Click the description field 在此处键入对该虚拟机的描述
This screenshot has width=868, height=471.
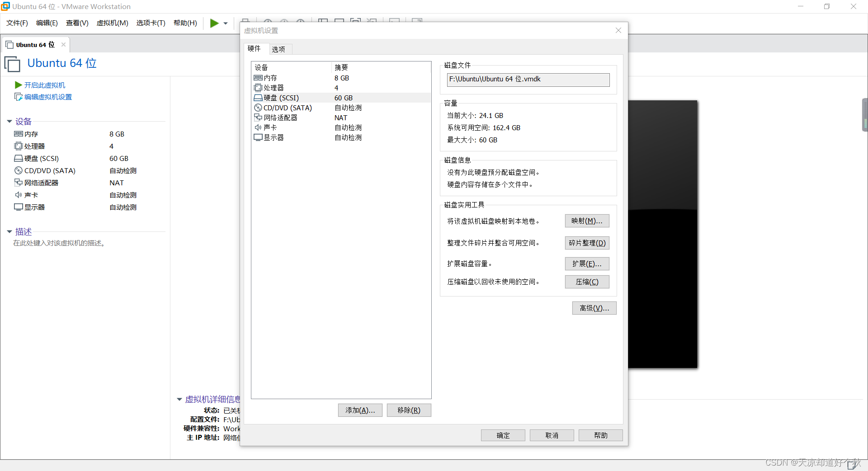click(61, 243)
